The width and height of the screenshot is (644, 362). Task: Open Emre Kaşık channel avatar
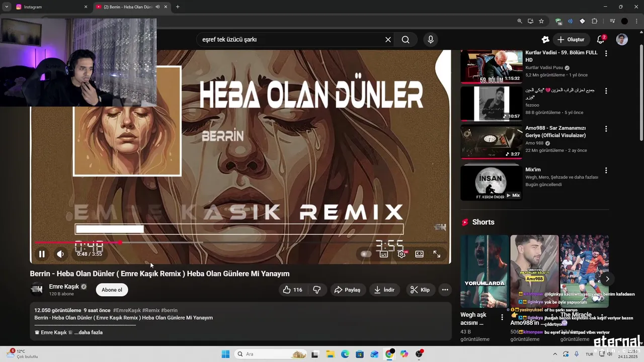click(x=37, y=289)
